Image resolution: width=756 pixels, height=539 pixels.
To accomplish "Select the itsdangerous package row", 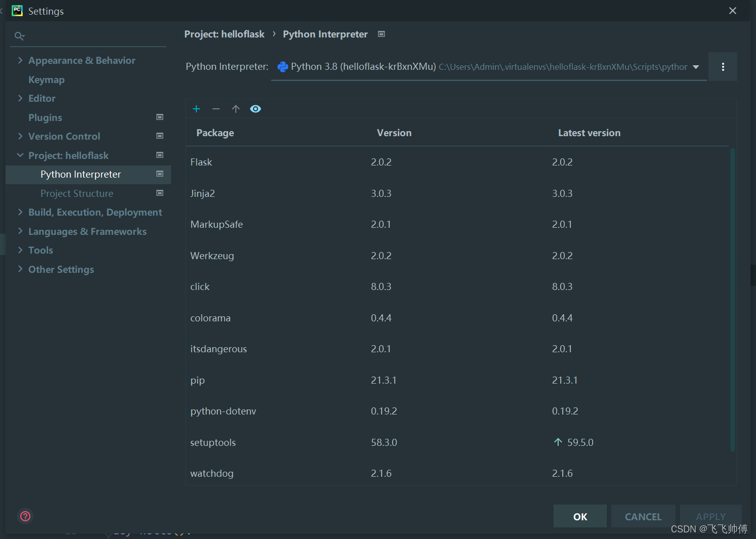I will point(458,349).
